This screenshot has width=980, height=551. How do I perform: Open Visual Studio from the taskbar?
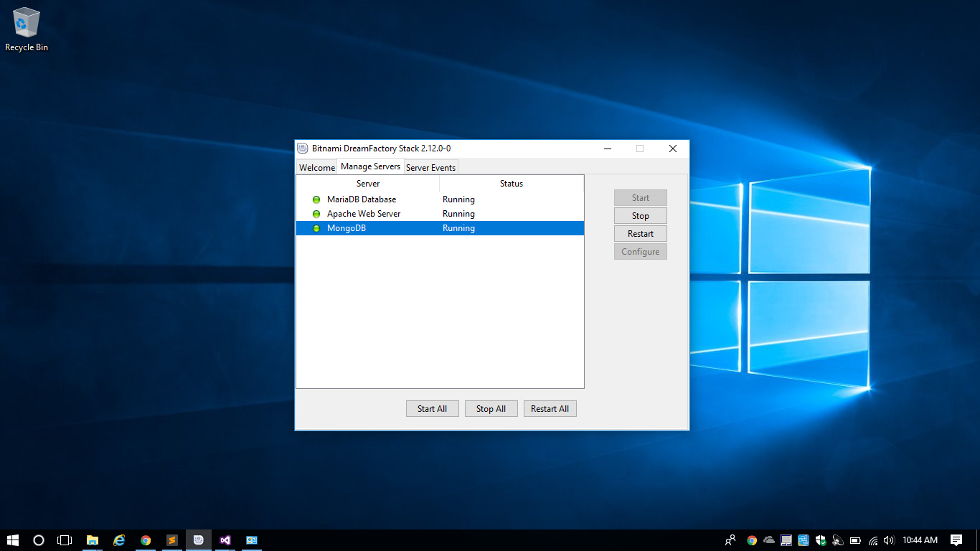point(225,540)
